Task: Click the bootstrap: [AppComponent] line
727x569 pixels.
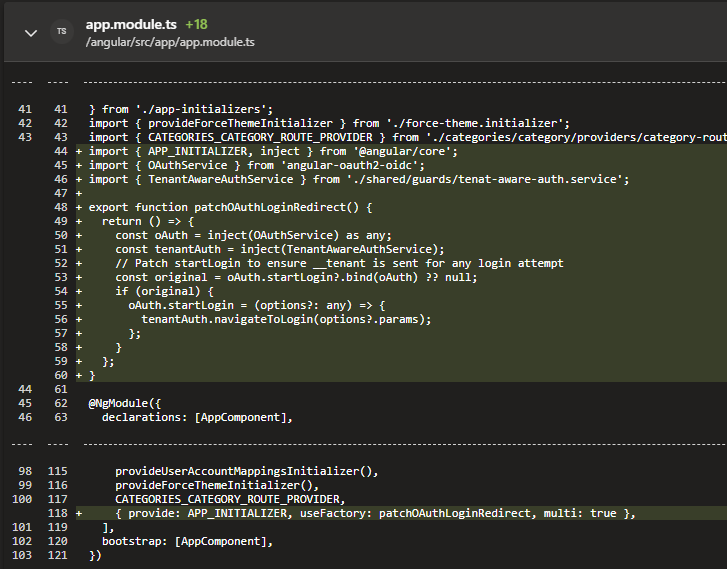Action: (186, 541)
